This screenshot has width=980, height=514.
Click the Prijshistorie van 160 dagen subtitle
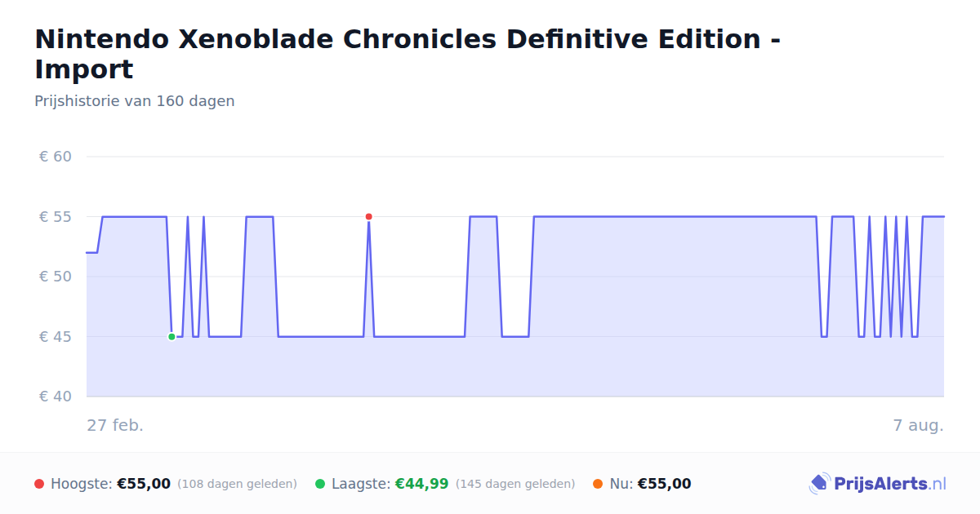tap(135, 101)
